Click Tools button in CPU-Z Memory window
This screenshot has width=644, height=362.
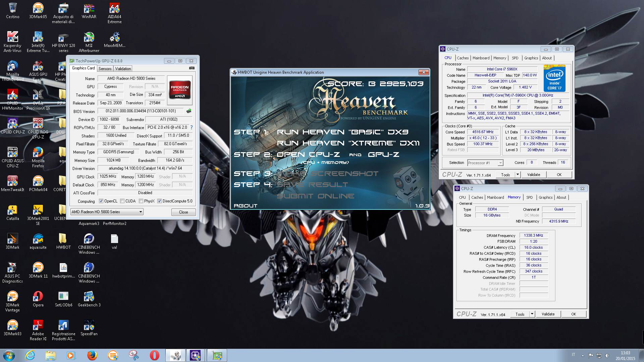coord(520,314)
